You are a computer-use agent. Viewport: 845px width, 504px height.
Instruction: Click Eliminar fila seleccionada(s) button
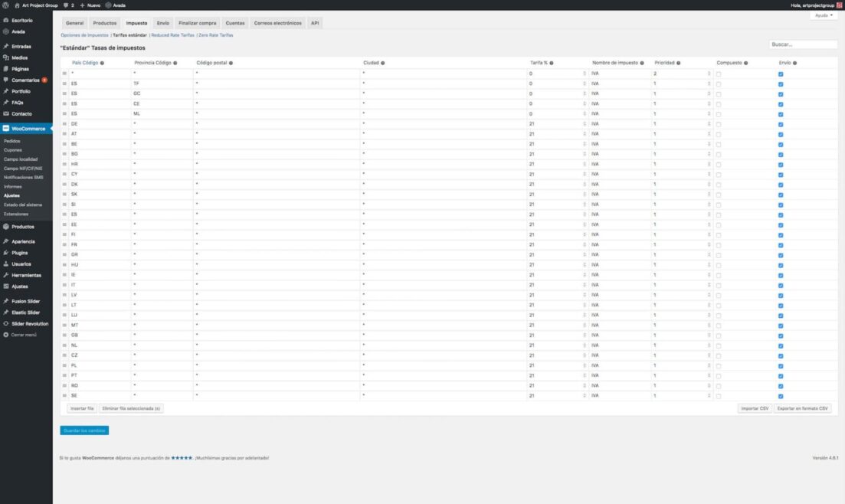pyautogui.click(x=131, y=408)
